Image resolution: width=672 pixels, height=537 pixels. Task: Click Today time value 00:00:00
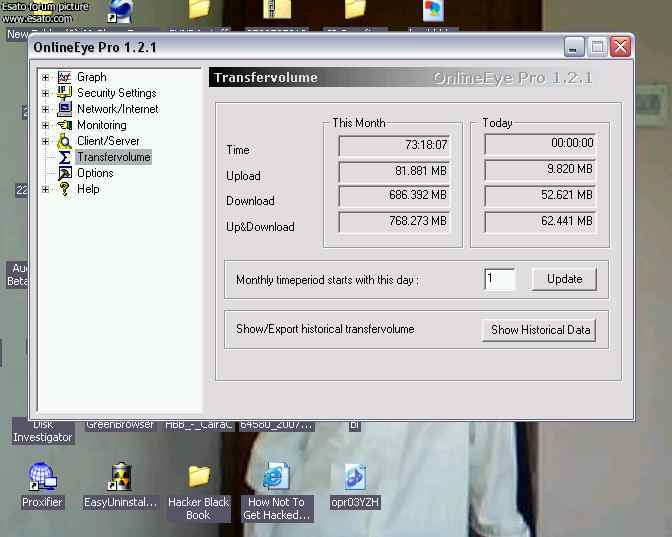[x=540, y=144]
